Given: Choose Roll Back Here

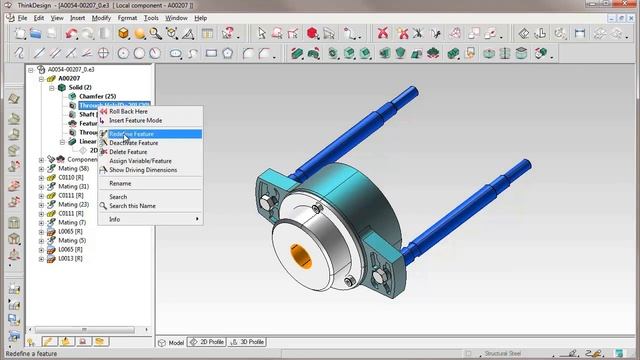Looking at the screenshot, I should point(150,111).
